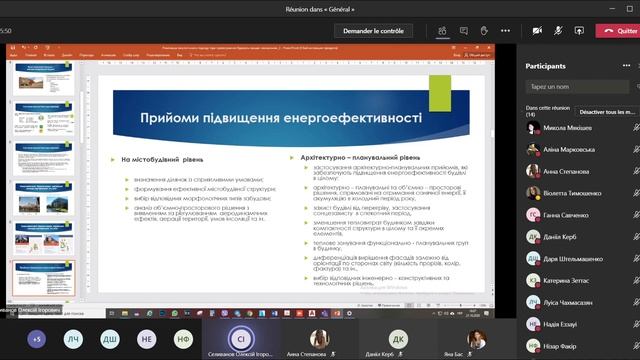Open the meeting chat panel icon
The width and height of the screenshot is (640, 360).
pyautogui.click(x=463, y=31)
